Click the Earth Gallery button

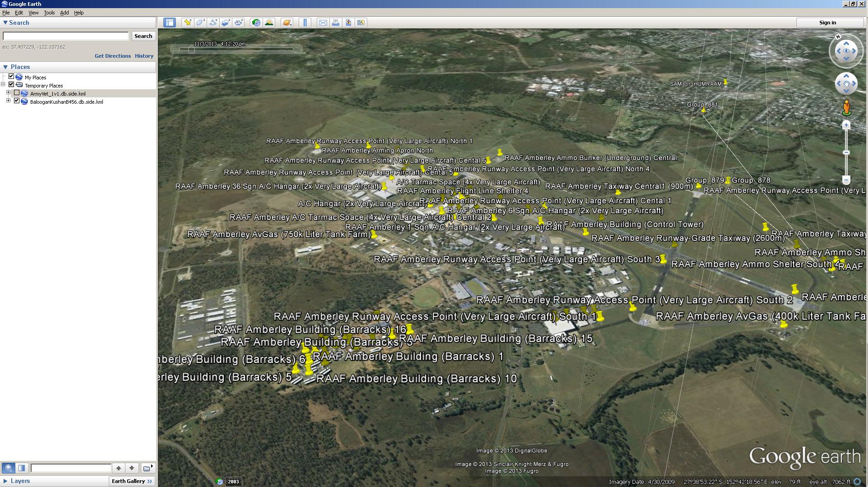(132, 481)
